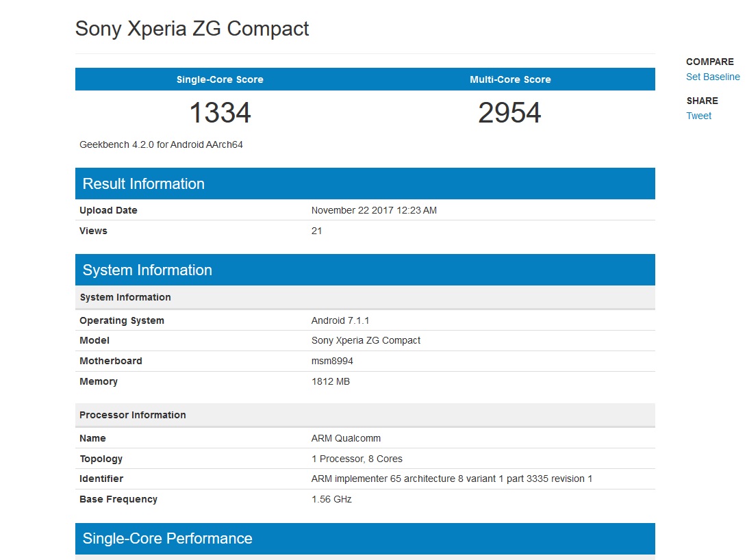Click the Views row label
Image resolution: width=747 pixels, height=560 pixels.
point(93,231)
